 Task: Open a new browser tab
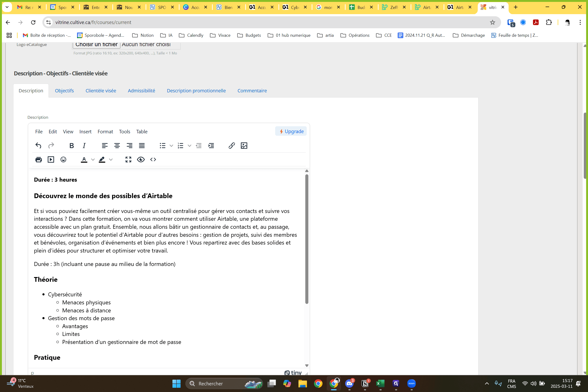[516, 7]
